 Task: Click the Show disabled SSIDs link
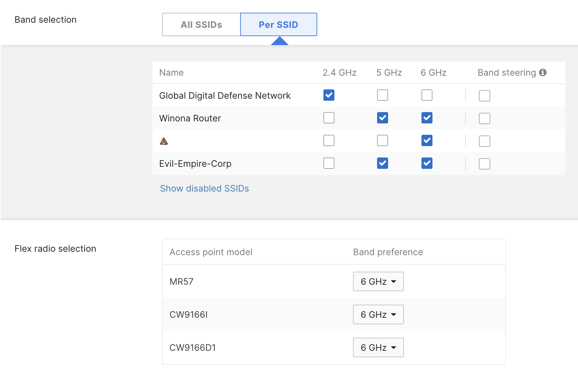coord(204,188)
